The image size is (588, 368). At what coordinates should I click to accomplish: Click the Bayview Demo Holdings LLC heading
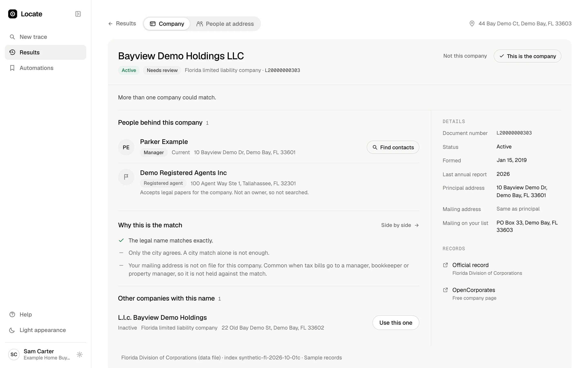click(x=181, y=56)
